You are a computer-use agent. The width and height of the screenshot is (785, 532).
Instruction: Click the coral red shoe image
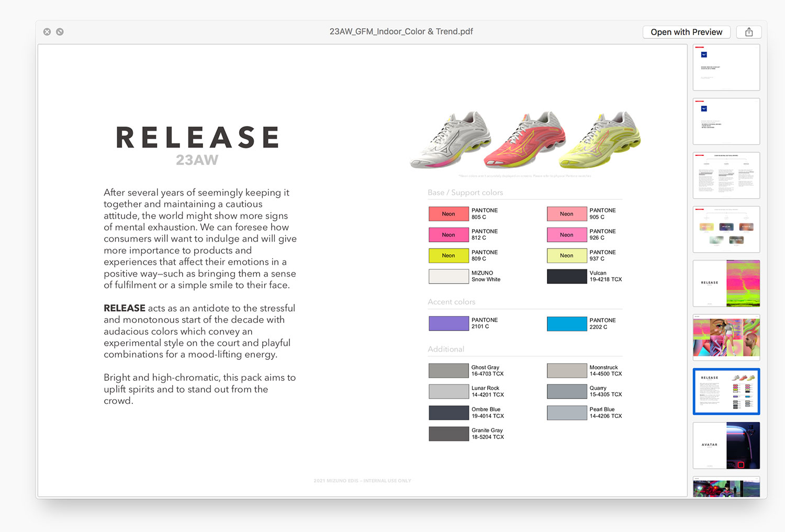[524, 140]
